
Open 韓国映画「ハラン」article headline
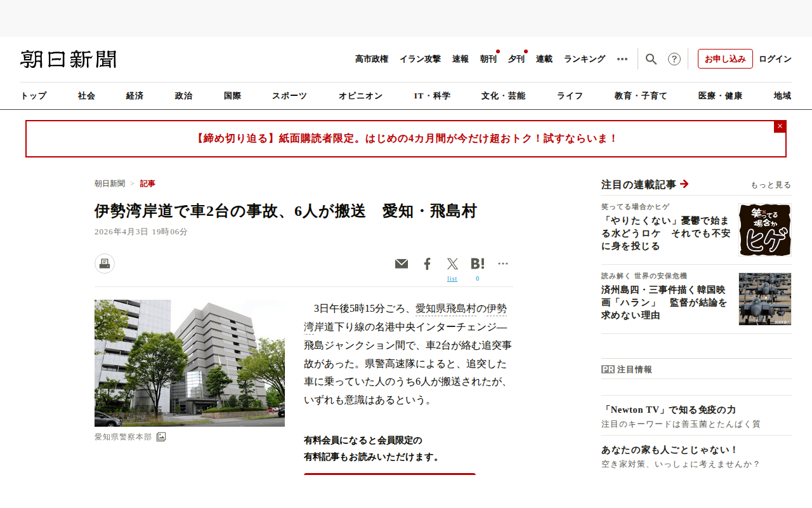coord(664,302)
